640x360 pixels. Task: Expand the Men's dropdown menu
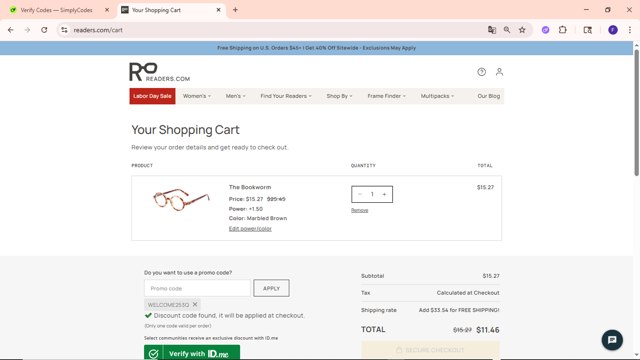[236, 96]
